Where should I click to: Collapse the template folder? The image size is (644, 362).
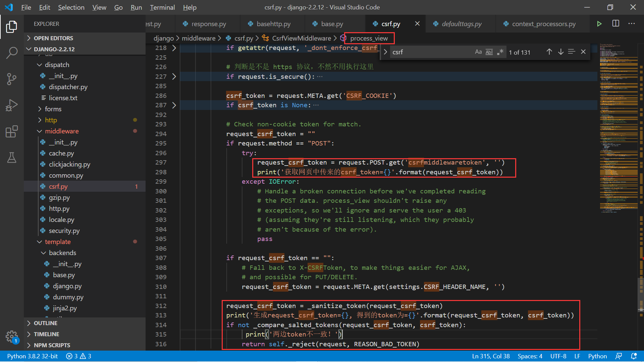pyautogui.click(x=58, y=242)
